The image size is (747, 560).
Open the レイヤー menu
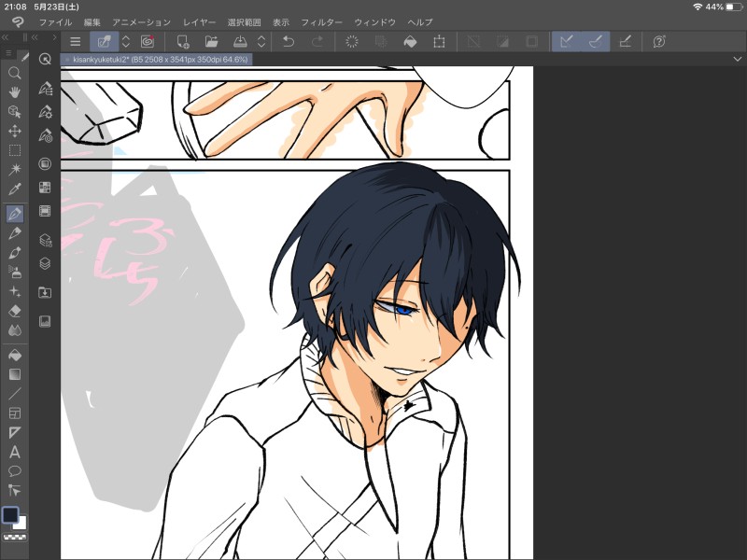(199, 22)
